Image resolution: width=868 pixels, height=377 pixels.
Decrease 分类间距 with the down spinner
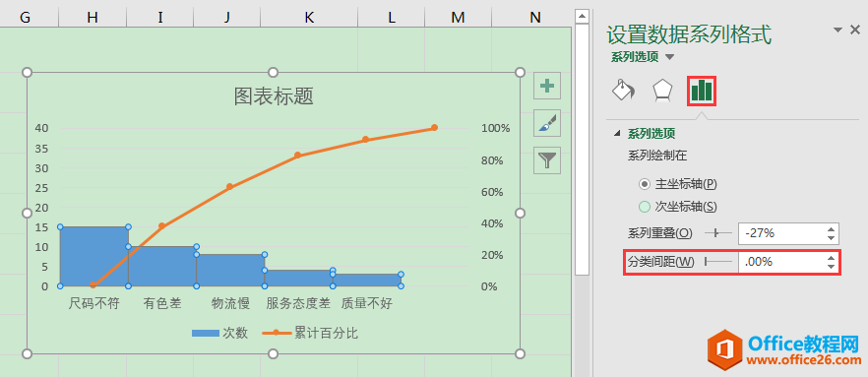pyautogui.click(x=831, y=267)
